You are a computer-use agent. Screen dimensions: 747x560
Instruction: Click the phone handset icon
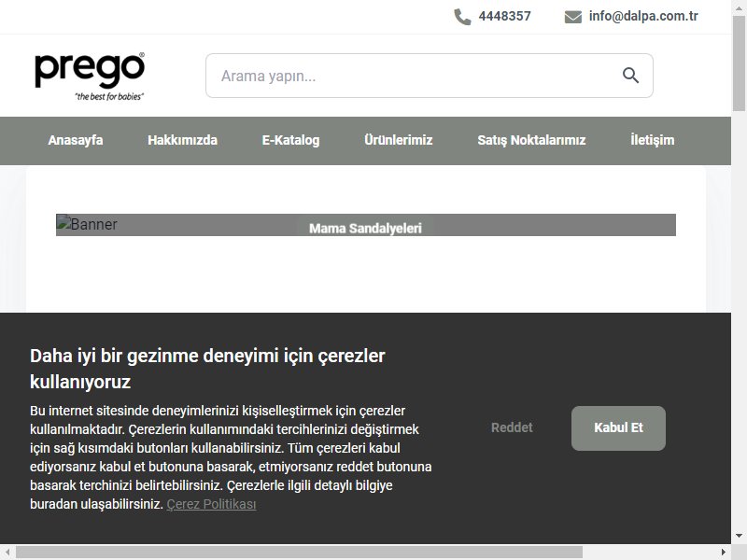click(x=462, y=17)
